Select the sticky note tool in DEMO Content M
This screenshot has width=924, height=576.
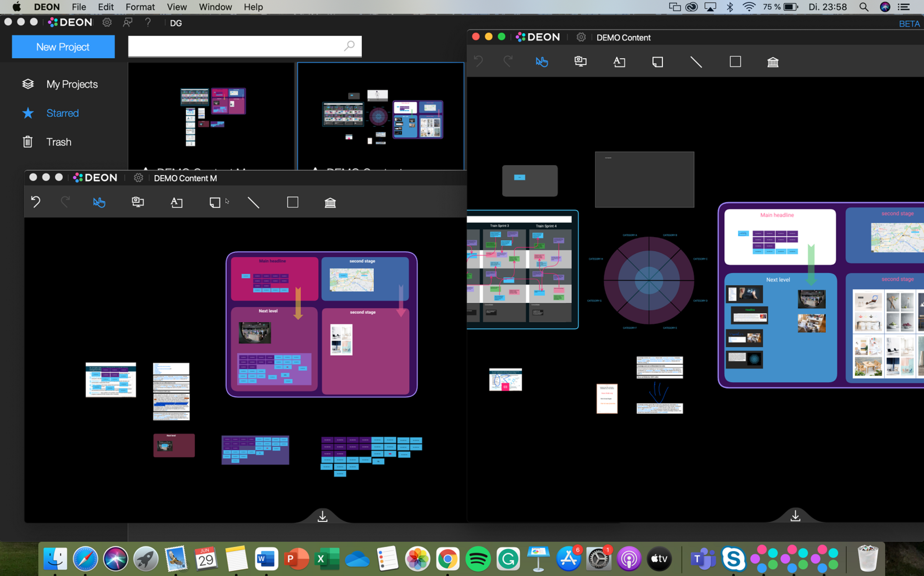pyautogui.click(x=215, y=202)
